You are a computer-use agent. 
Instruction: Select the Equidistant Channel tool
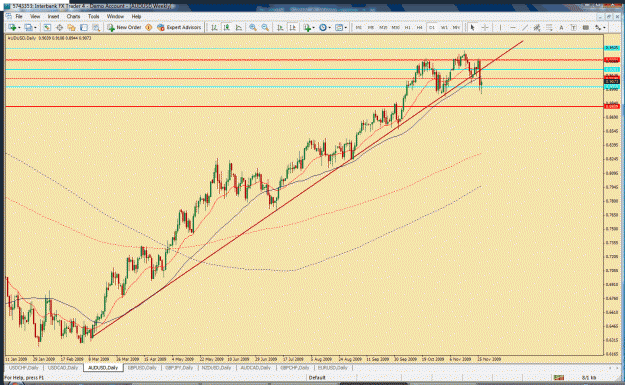(x=537, y=28)
